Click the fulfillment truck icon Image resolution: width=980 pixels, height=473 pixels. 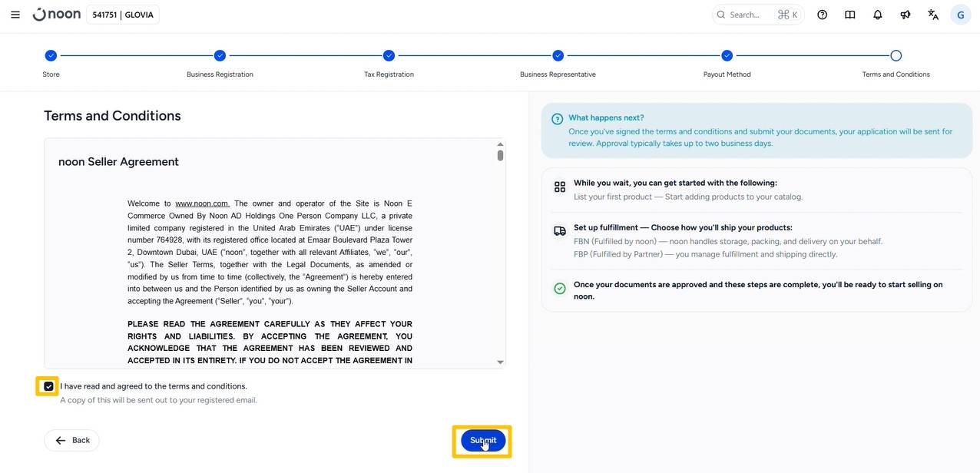point(560,230)
